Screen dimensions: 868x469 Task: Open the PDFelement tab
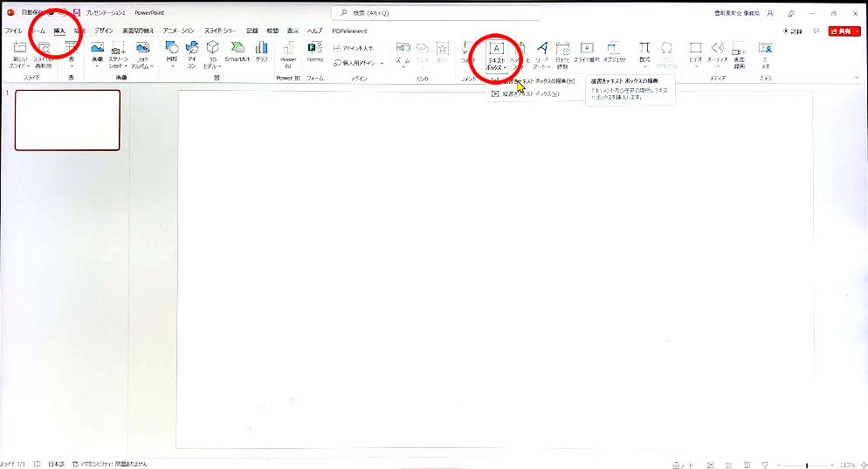click(350, 31)
